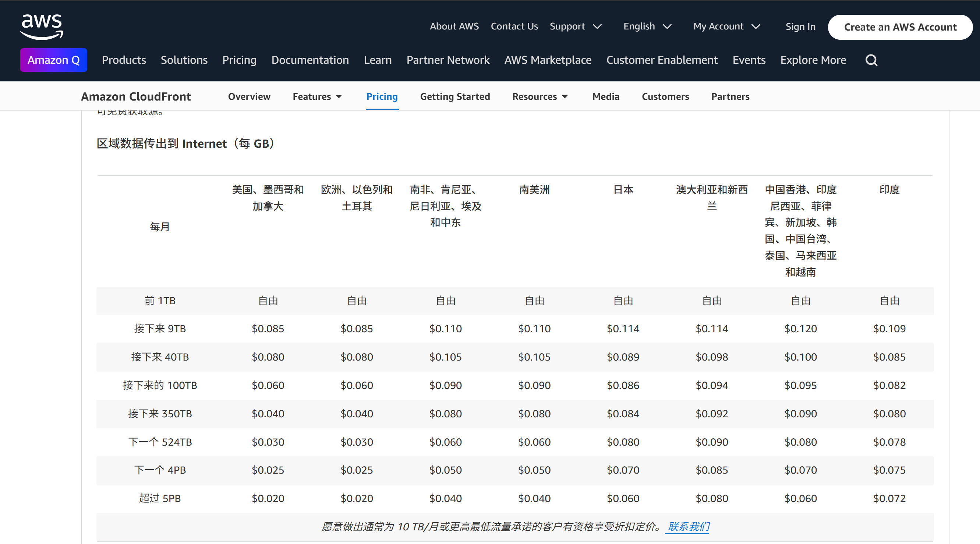This screenshot has height=544, width=980.
Task: Open the Resources dropdown
Action: point(539,96)
